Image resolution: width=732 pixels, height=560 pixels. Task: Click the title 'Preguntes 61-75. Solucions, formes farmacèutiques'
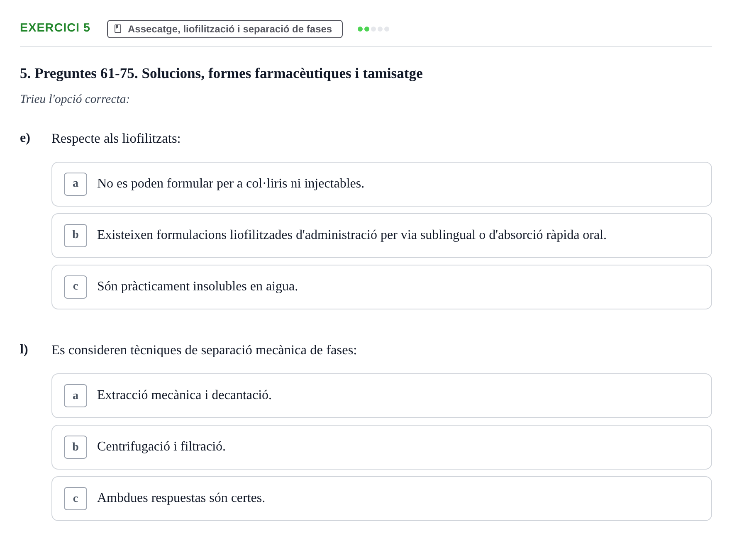click(x=221, y=73)
